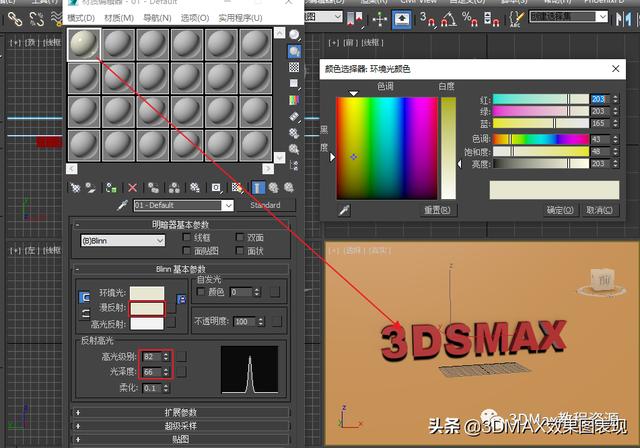This screenshot has width=640, height=448.
Task: Enable the 线框 (Wire) checkbox
Action: click(187, 239)
